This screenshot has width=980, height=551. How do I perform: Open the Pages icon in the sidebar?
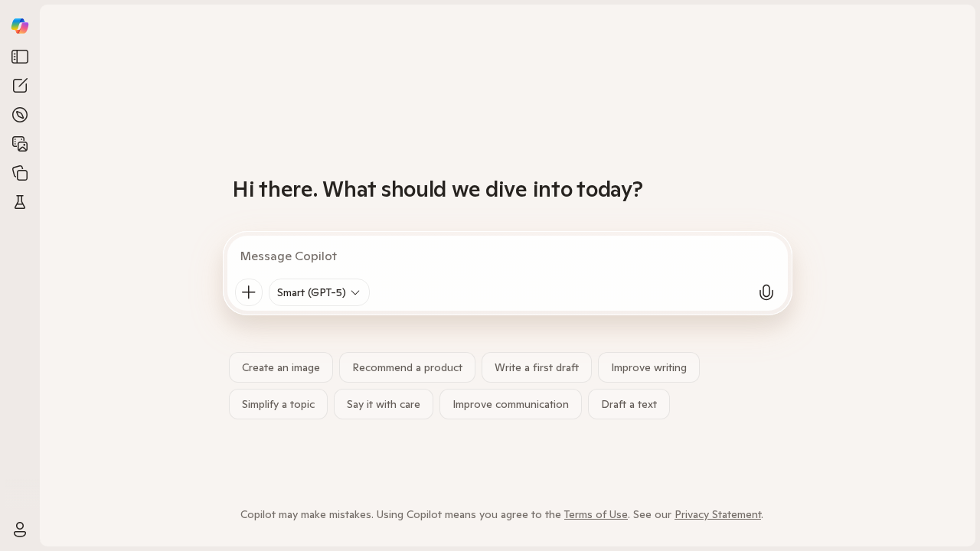20,173
